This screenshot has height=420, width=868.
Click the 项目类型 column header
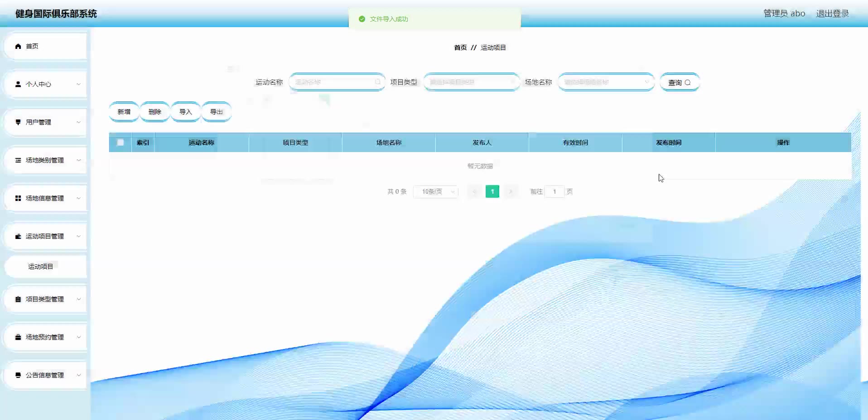(295, 143)
